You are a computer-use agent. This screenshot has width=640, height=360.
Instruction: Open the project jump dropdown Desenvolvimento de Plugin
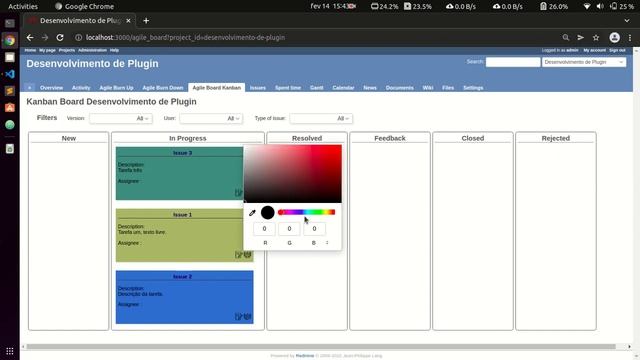point(584,62)
